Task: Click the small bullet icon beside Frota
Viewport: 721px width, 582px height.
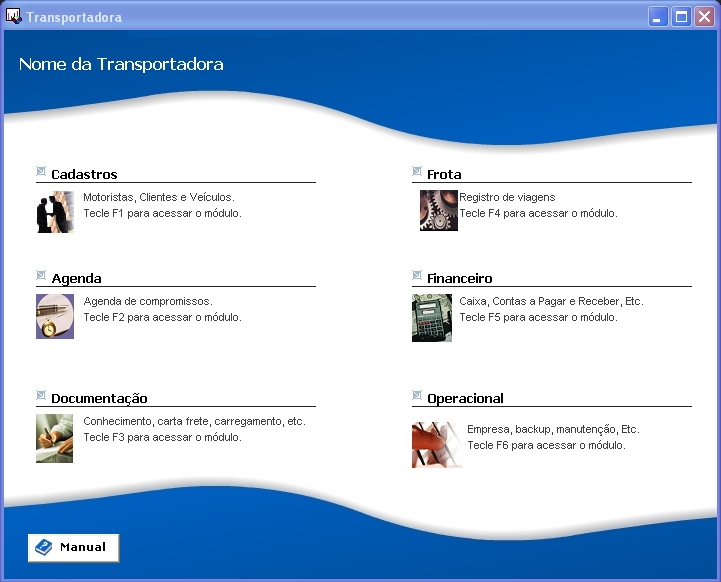Action: click(417, 171)
